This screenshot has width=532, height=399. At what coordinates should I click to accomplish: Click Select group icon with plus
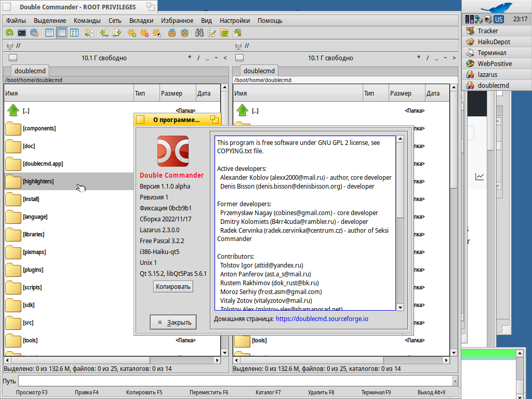click(131, 33)
